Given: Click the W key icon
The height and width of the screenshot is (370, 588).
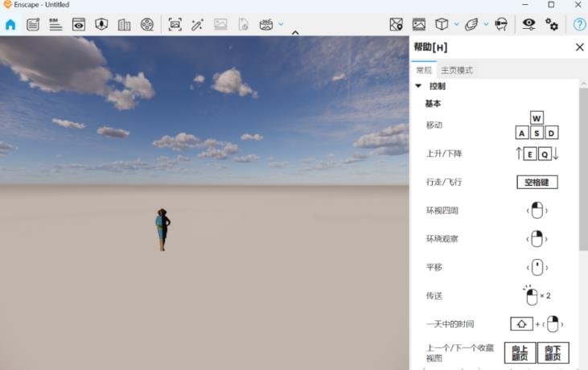Looking at the screenshot, I should click(x=537, y=118).
